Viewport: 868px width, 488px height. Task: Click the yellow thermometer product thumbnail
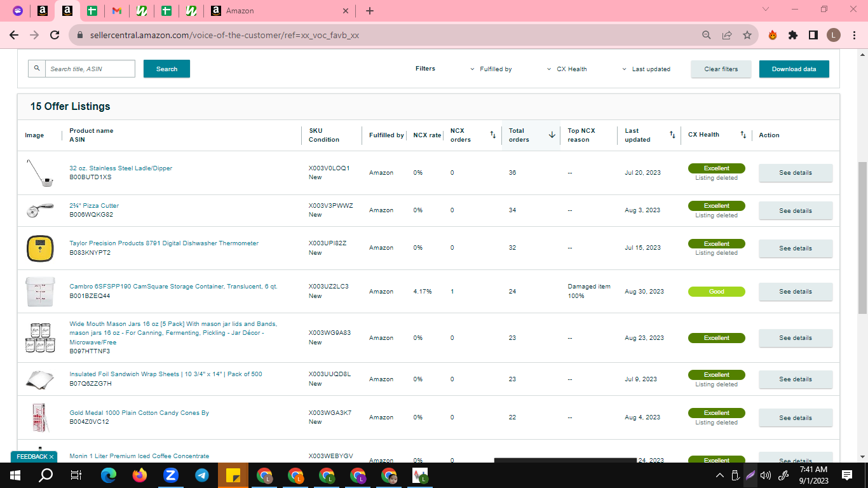tap(39, 248)
